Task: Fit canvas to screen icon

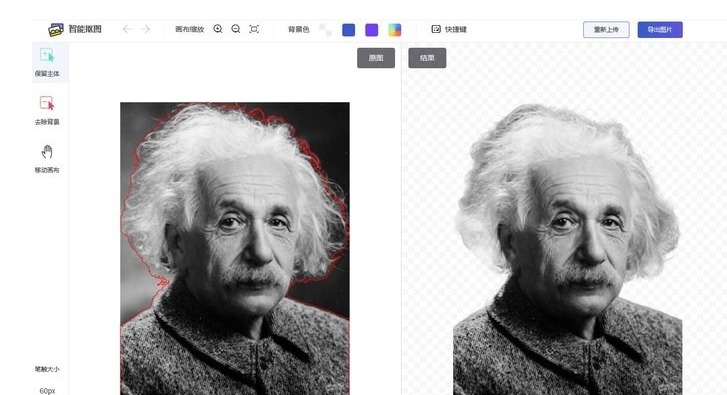Action: pos(254,29)
